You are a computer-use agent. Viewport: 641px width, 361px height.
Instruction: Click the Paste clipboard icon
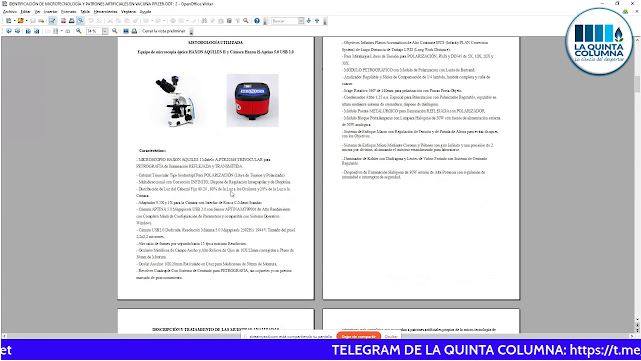coord(127,20)
